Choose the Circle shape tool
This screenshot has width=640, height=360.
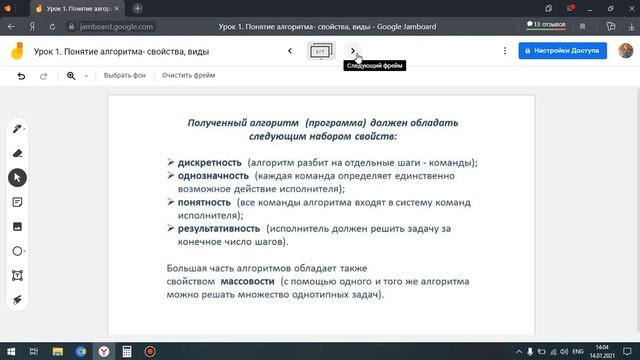(x=17, y=251)
